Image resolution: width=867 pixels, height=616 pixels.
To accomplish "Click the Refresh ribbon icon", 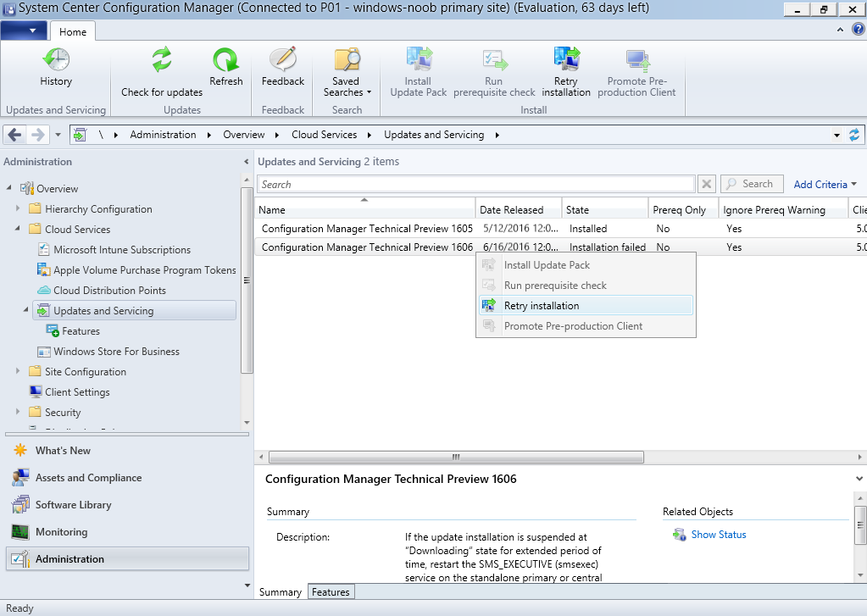I will coord(226,59).
